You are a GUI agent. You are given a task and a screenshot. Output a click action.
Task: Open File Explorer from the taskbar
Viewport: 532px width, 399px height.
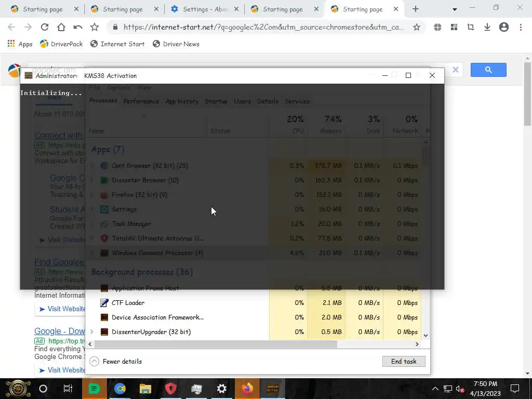pyautogui.click(x=145, y=389)
